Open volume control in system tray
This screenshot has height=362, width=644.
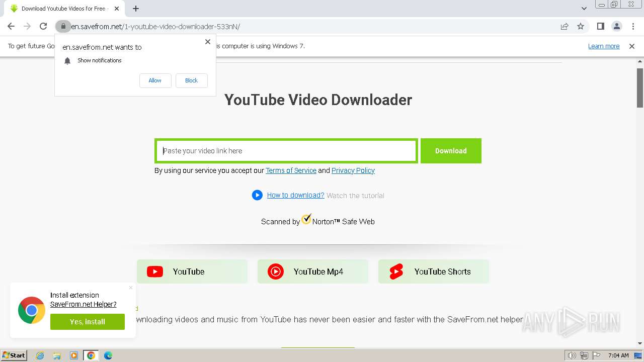click(572, 355)
